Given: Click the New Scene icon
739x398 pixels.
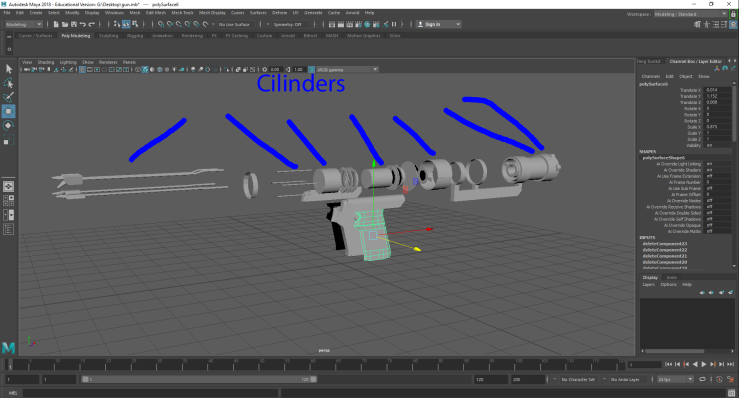Looking at the screenshot, I should pos(56,24).
